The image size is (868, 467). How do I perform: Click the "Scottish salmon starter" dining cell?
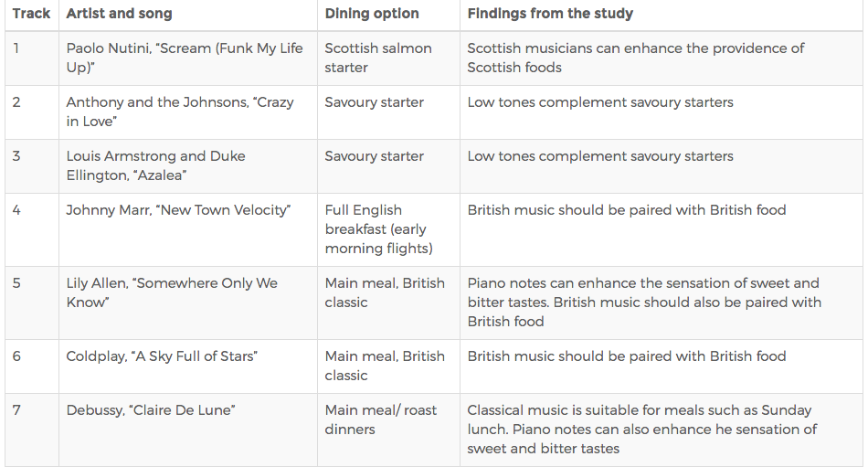point(378,58)
